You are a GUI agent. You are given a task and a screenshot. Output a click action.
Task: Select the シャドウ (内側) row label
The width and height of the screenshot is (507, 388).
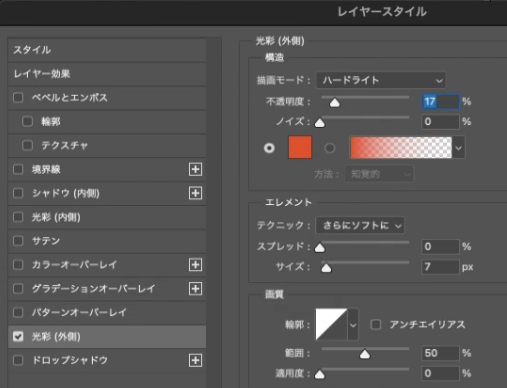(x=66, y=193)
